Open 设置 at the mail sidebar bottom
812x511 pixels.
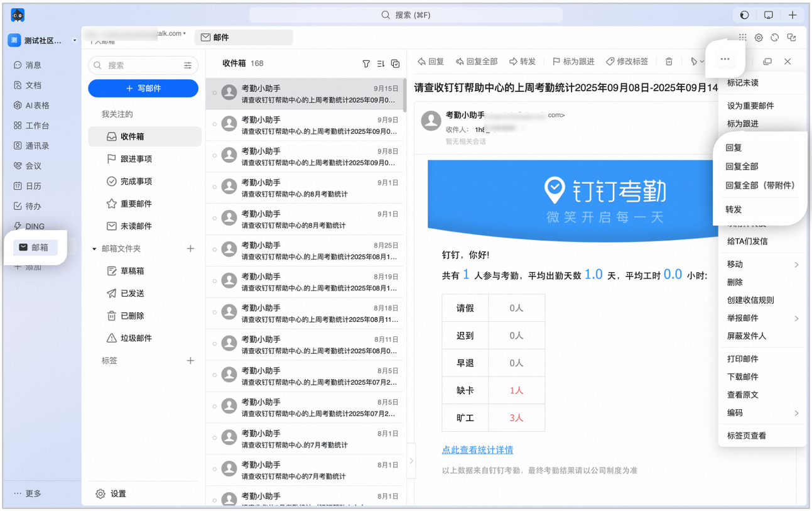click(111, 494)
